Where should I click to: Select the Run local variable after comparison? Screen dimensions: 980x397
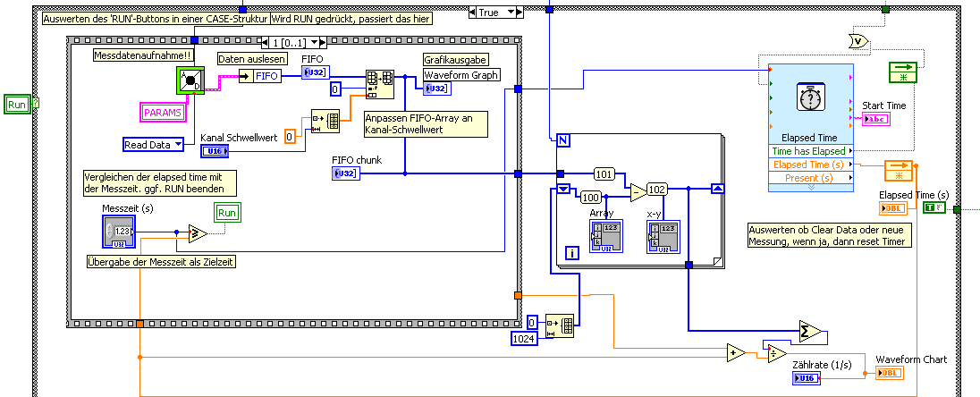pos(227,213)
